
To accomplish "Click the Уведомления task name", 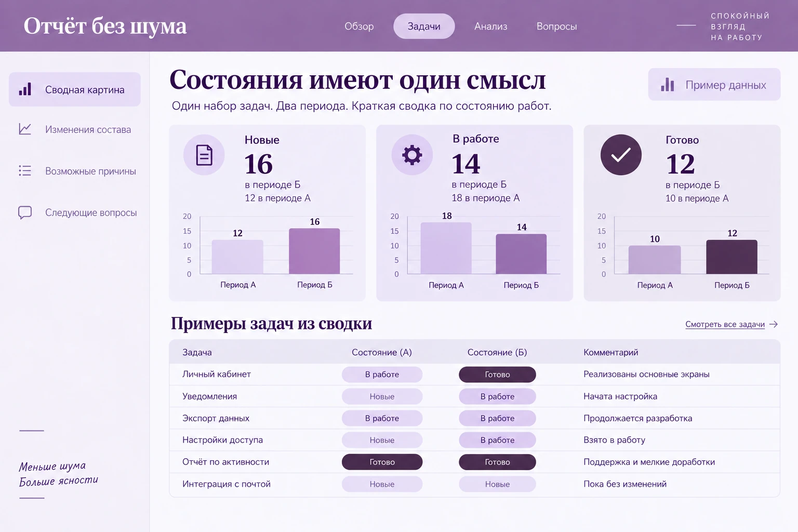I will point(209,396).
